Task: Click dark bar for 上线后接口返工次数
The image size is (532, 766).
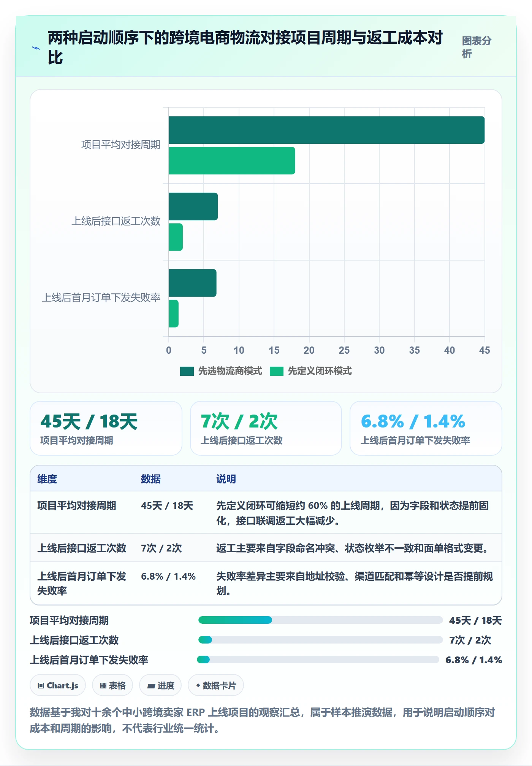Action: 193,207
